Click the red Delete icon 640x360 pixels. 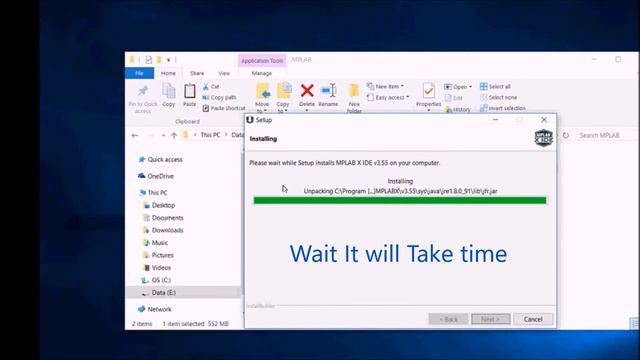pyautogui.click(x=307, y=90)
